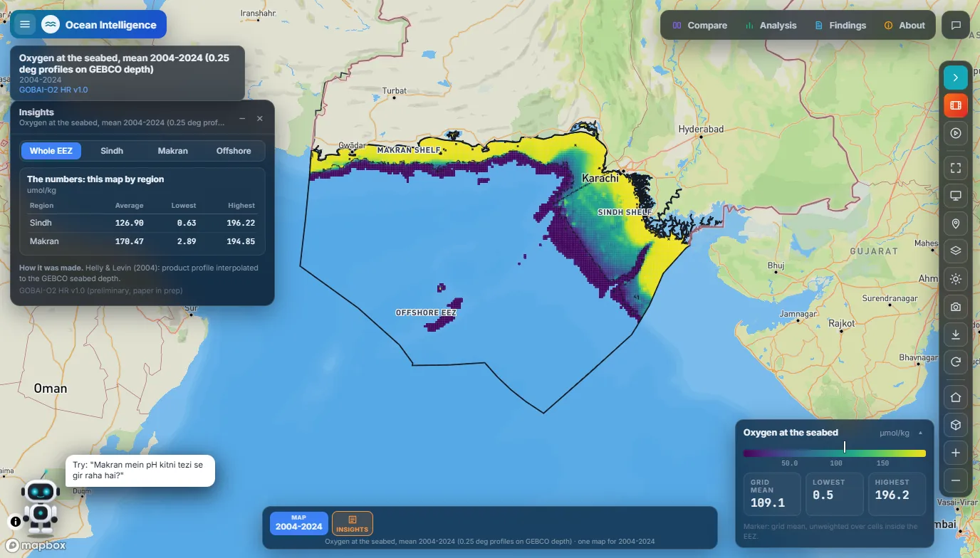Open the chat message icon
Screen dimensions: 980x558
point(956,25)
